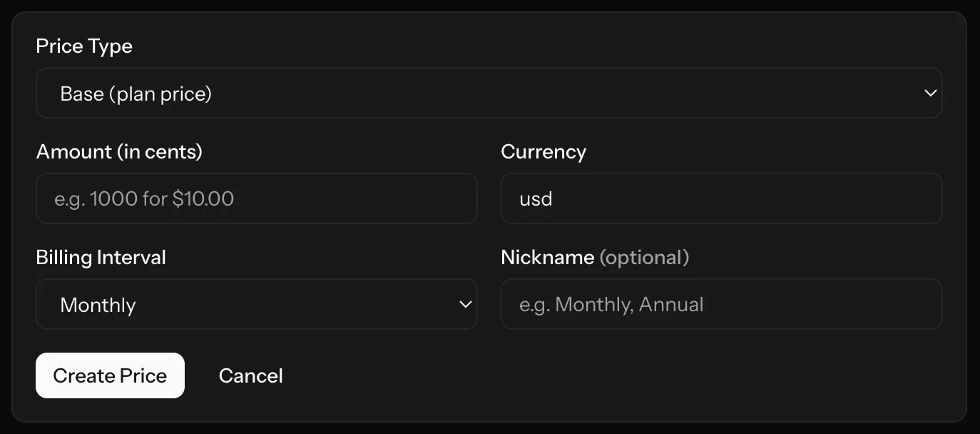Focus the Nickname optional input field
The image size is (980, 434).
721,304
